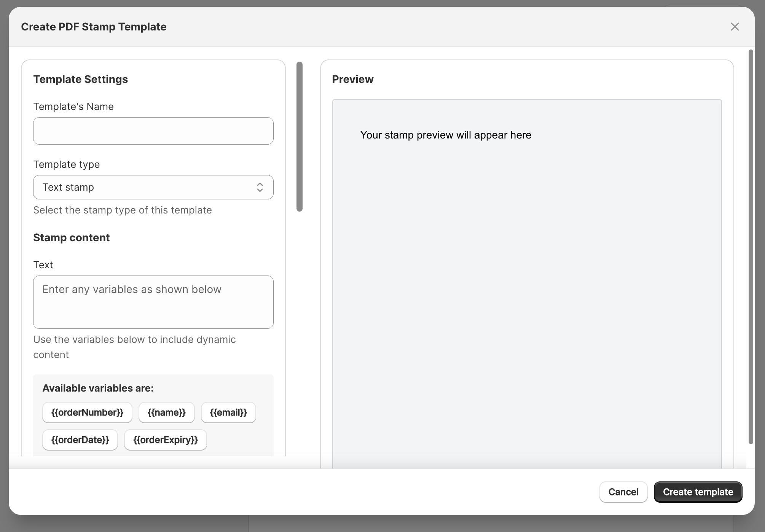Viewport: 765px width, 532px height.
Task: Insert the {{orderNumber}} variable
Action: point(87,413)
